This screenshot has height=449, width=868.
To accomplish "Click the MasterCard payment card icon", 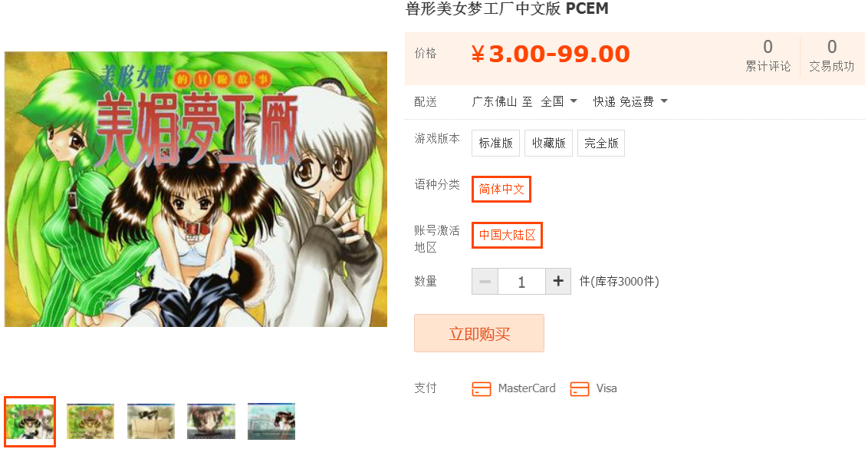I will 481,388.
